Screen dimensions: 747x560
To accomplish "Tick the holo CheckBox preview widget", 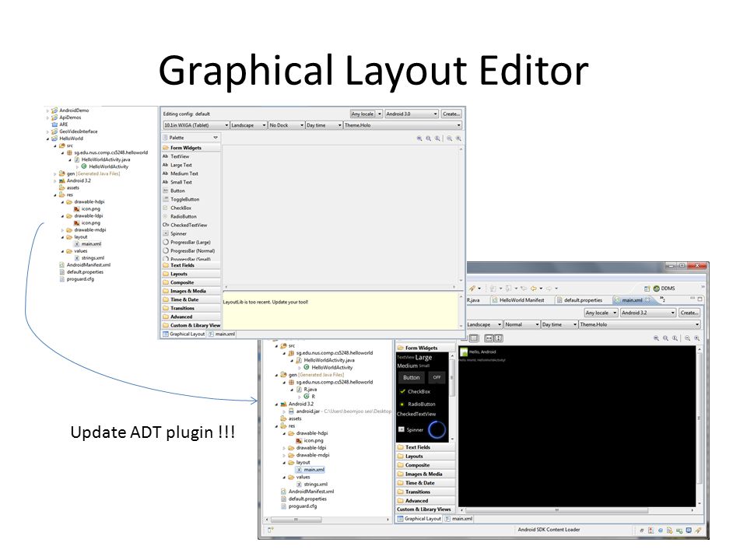I will (x=415, y=391).
